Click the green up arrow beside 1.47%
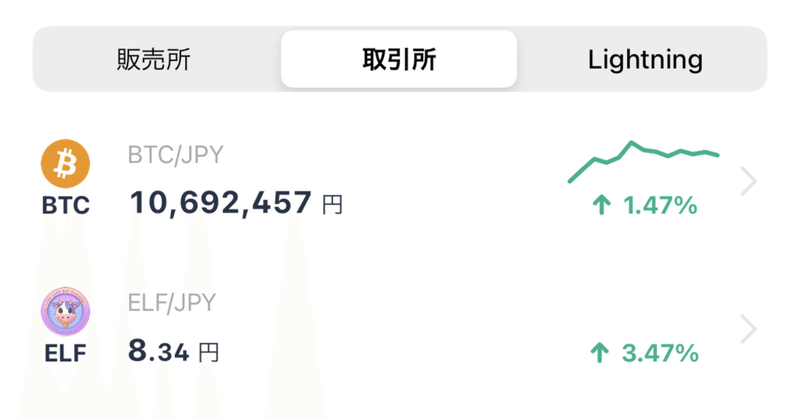This screenshot has width=800, height=419. [x=601, y=206]
